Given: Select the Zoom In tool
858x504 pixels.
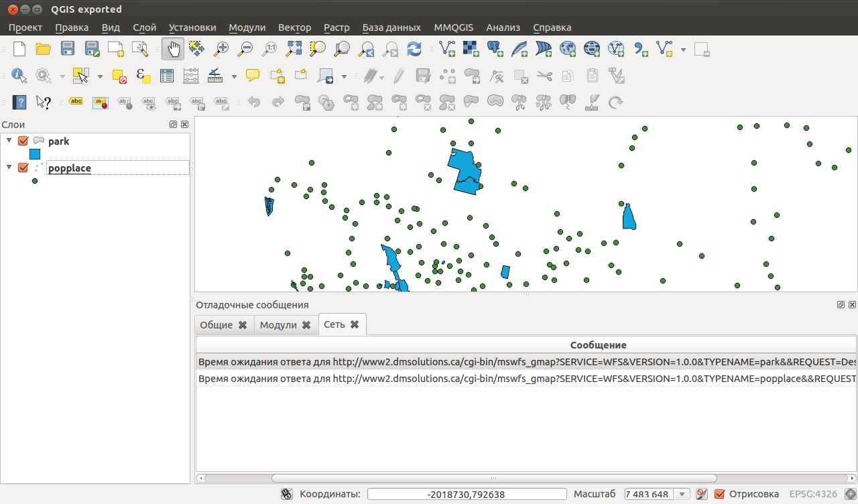Looking at the screenshot, I should pyautogui.click(x=221, y=49).
